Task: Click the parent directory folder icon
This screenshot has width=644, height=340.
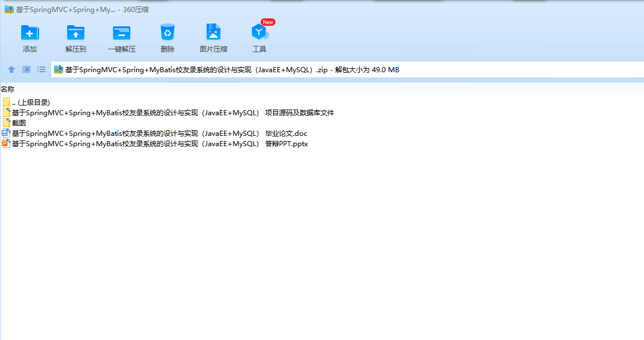Action: (x=6, y=102)
